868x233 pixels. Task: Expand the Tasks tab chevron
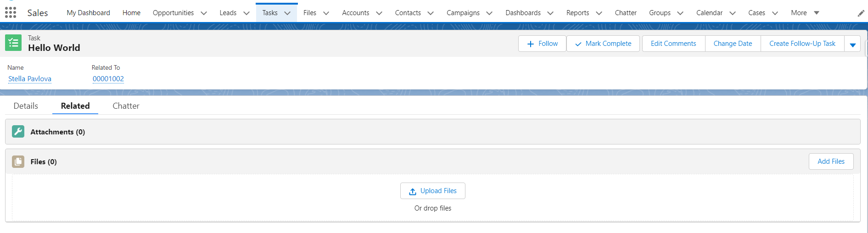click(287, 13)
